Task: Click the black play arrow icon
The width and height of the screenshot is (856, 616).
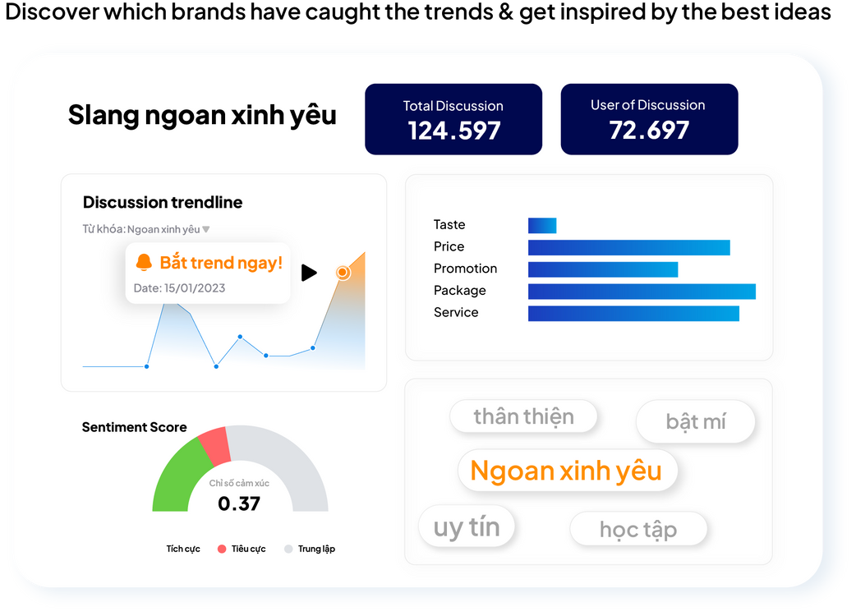Action: [x=309, y=272]
